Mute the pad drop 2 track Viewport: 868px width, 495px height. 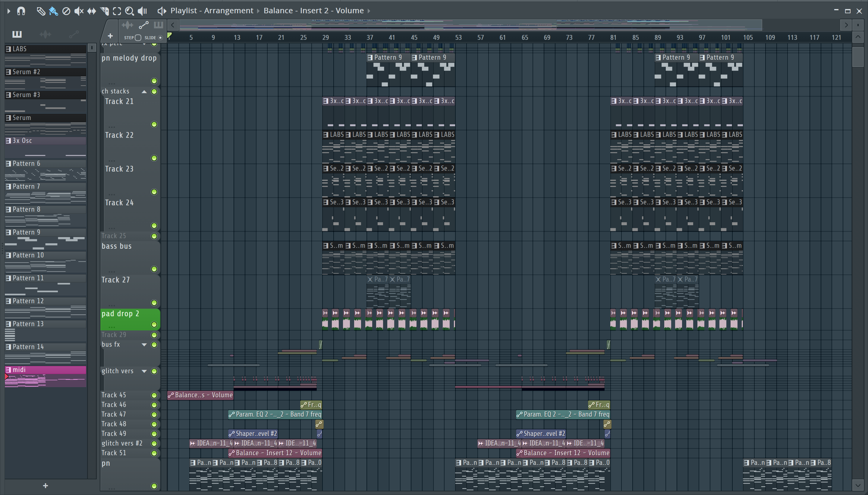[154, 324]
